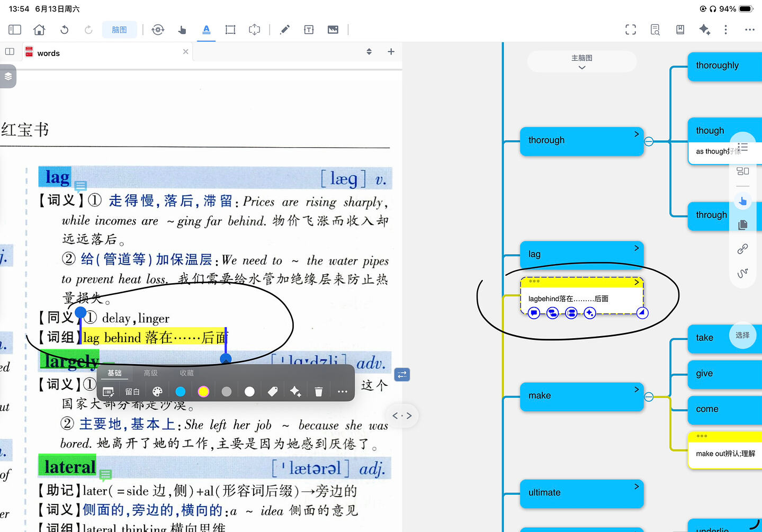Add child node to lagbehind card
The width and height of the screenshot is (762, 532).
(x=552, y=313)
